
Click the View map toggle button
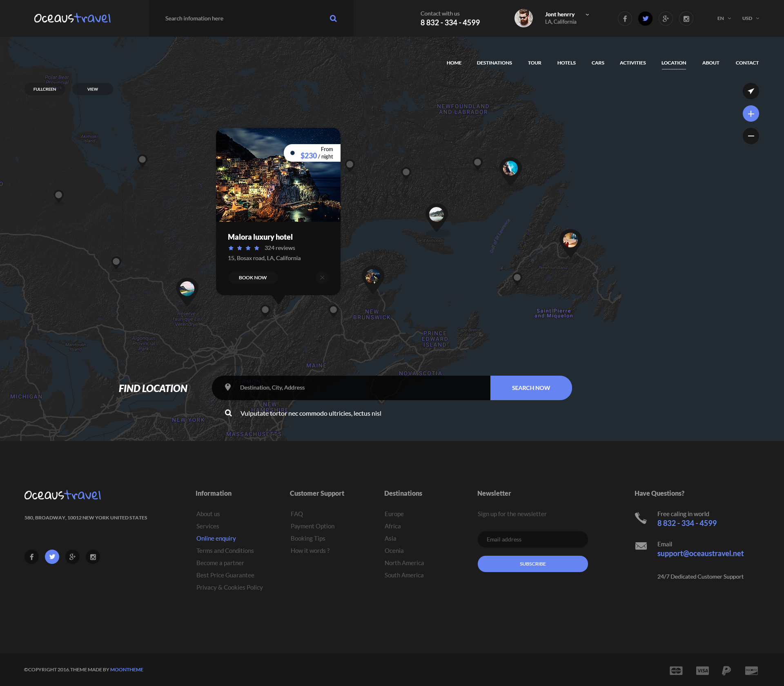(x=93, y=89)
